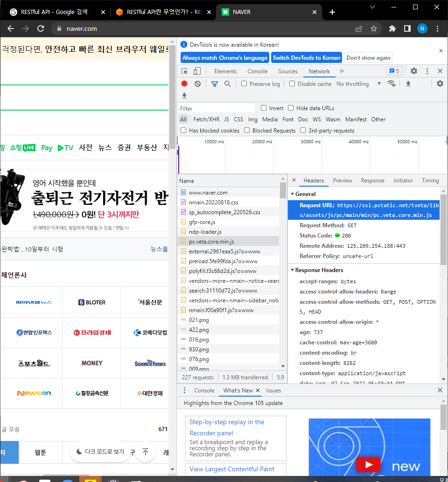Open network search magnifier icon

[x=228, y=84]
